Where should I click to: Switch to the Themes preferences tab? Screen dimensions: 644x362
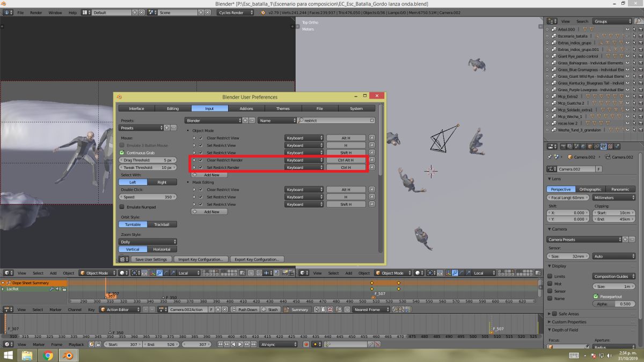pos(283,108)
